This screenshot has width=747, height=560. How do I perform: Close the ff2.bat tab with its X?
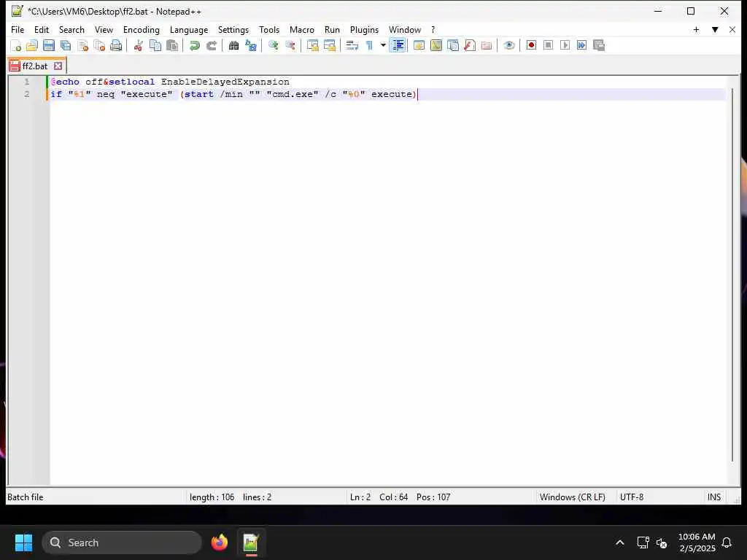coord(58,66)
